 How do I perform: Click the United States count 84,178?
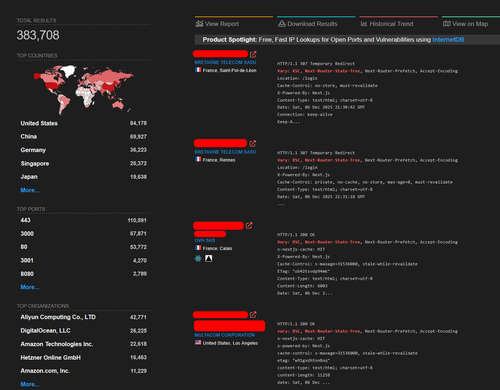(138, 123)
